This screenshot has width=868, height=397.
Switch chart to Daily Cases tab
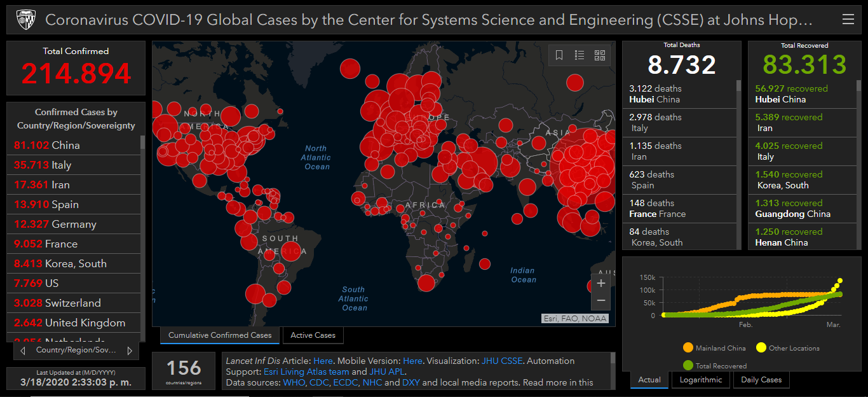point(761,380)
